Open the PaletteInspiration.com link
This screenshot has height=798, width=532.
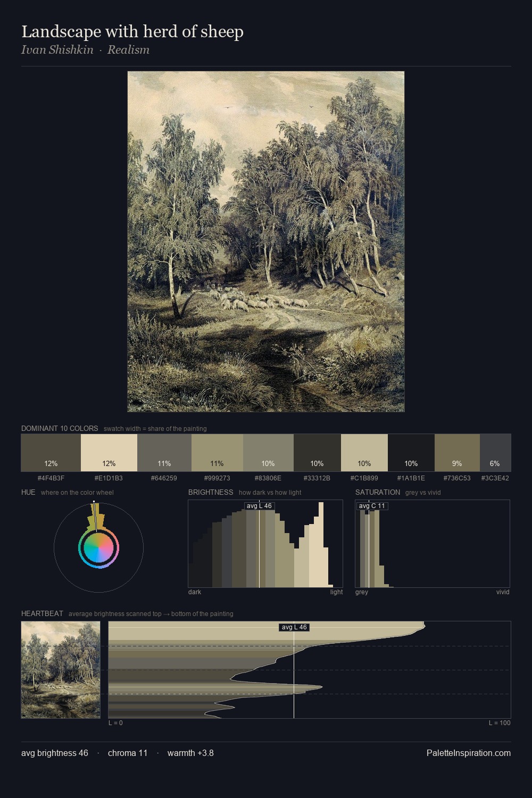(469, 753)
